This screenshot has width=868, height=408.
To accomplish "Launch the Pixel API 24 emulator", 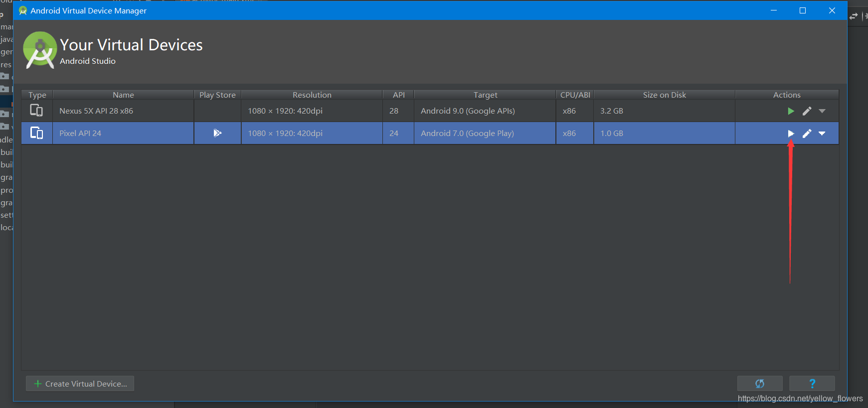I will [x=791, y=134].
